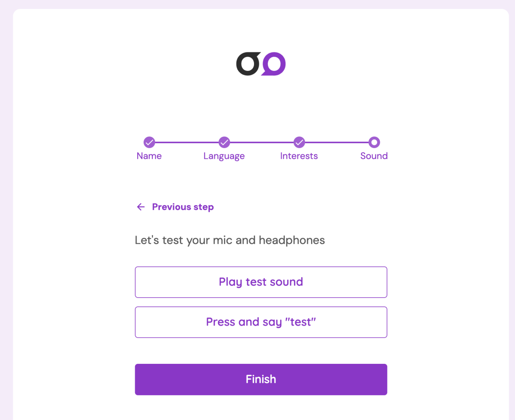
Task: Finish the onboarding setup
Action: [x=261, y=379]
